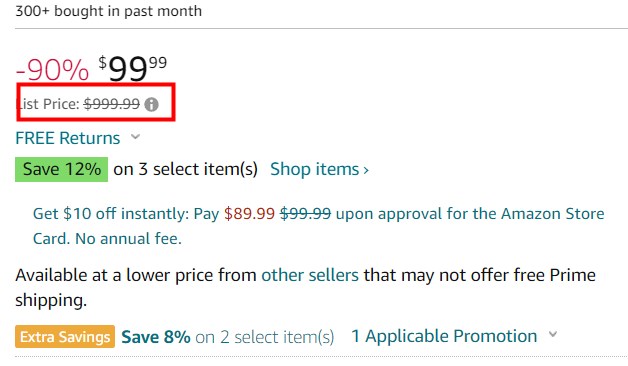Expand the FREE Returns chevron
The image size is (628, 366).
click(136, 137)
